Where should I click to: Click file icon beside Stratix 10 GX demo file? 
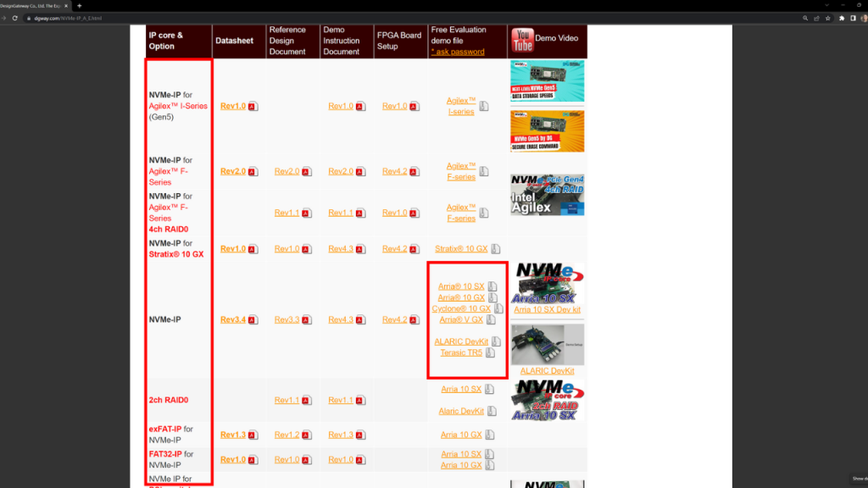point(495,249)
